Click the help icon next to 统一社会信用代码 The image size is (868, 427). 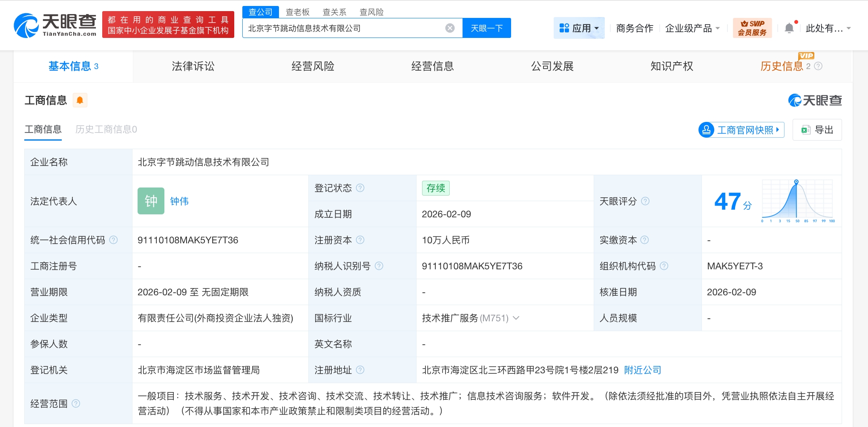click(x=113, y=240)
